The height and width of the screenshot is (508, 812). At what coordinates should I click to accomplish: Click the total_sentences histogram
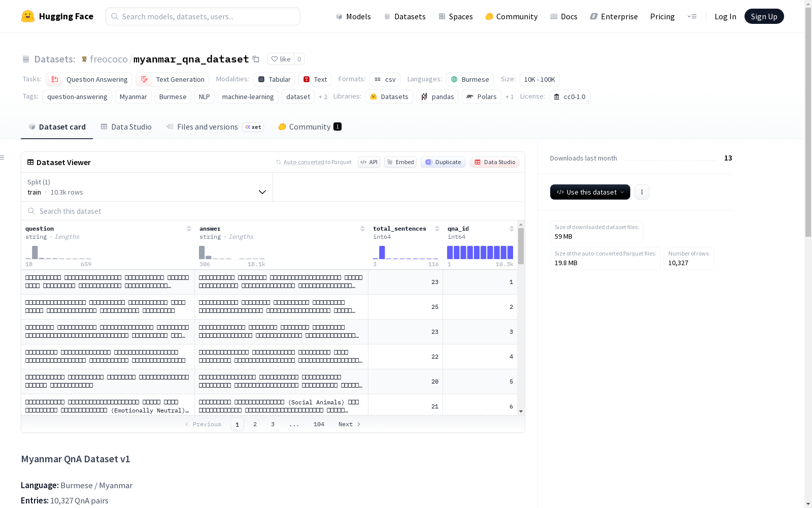pyautogui.click(x=406, y=252)
